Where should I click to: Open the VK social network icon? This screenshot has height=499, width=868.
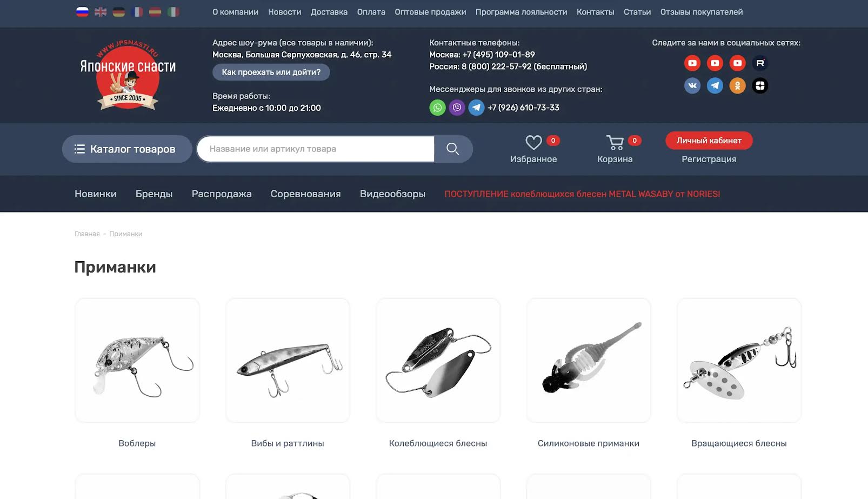tap(692, 85)
